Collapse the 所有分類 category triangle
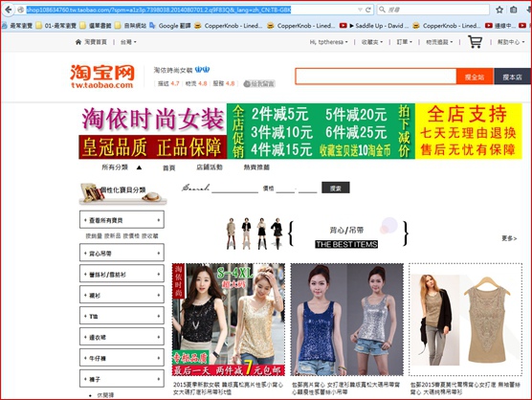This screenshot has width=532, height=400. [x=139, y=167]
